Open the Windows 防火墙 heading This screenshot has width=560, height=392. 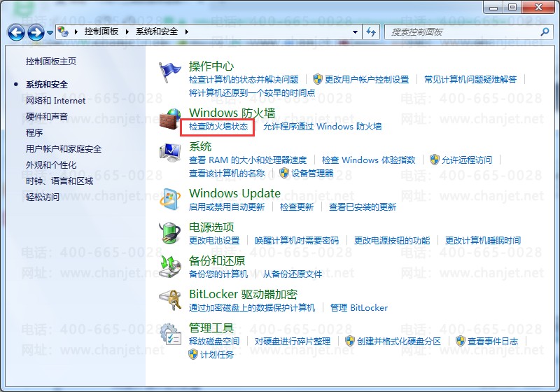coord(232,113)
